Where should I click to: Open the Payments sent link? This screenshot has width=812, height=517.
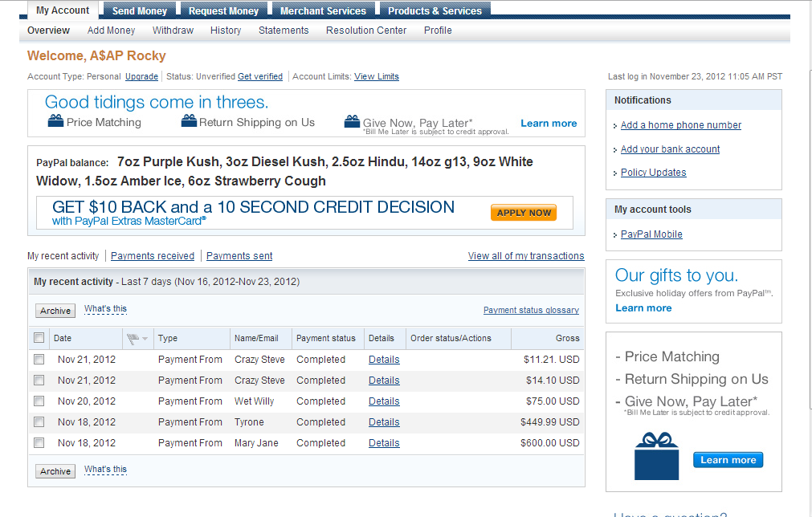pos(239,256)
